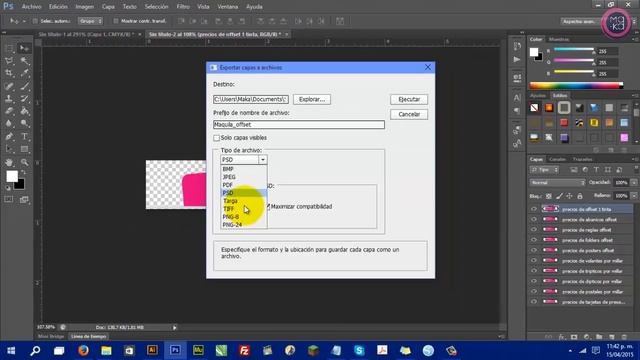Open the Filtro menu
This screenshot has height=360, width=640.
pos(183,7)
